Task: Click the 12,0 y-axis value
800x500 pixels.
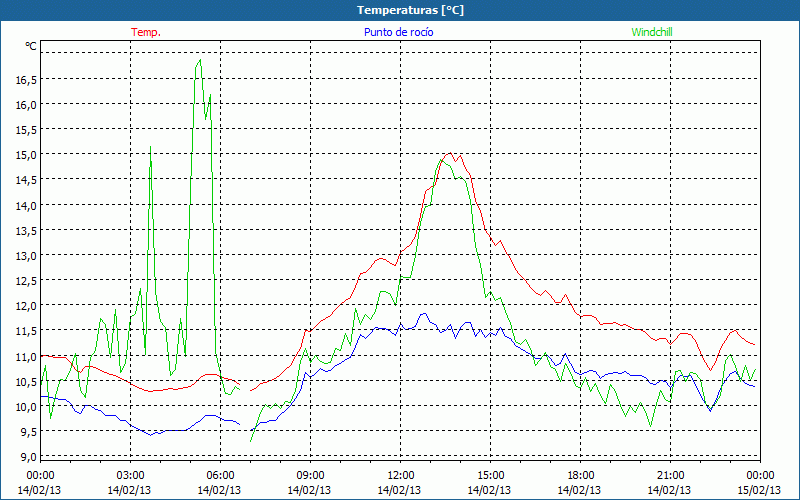Action: [x=26, y=306]
